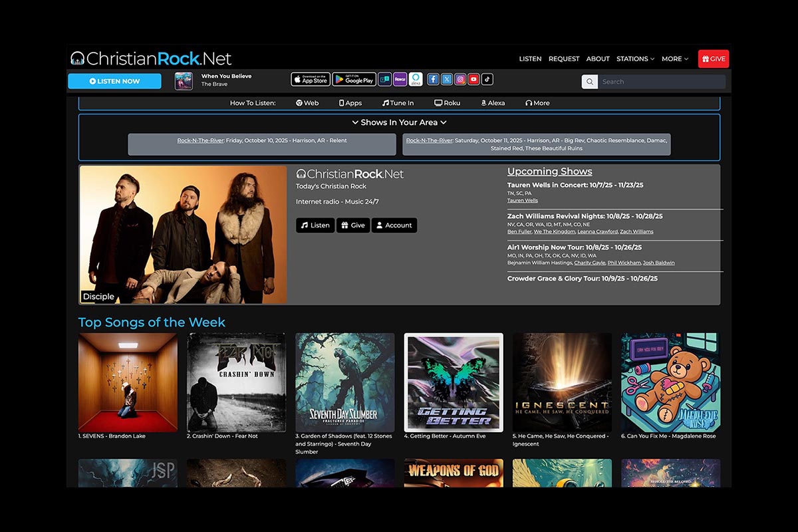Open the App Store download badge

point(311,79)
